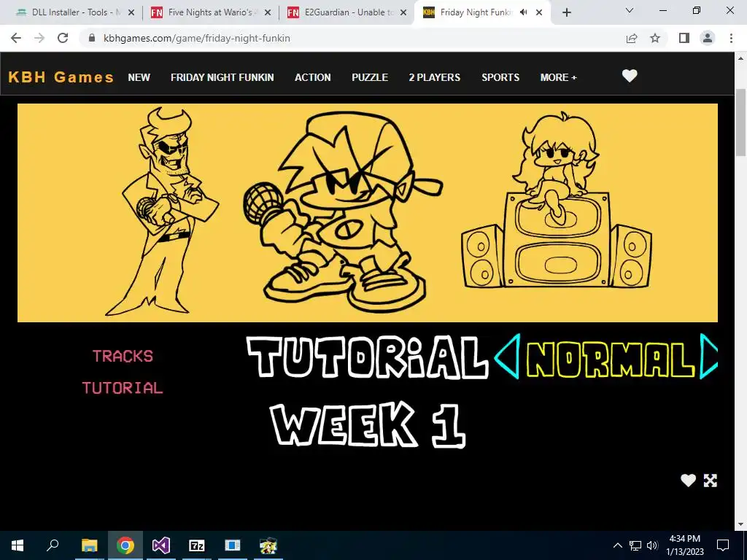Open the tab search chevron
The image size is (747, 560).
coord(630,10)
